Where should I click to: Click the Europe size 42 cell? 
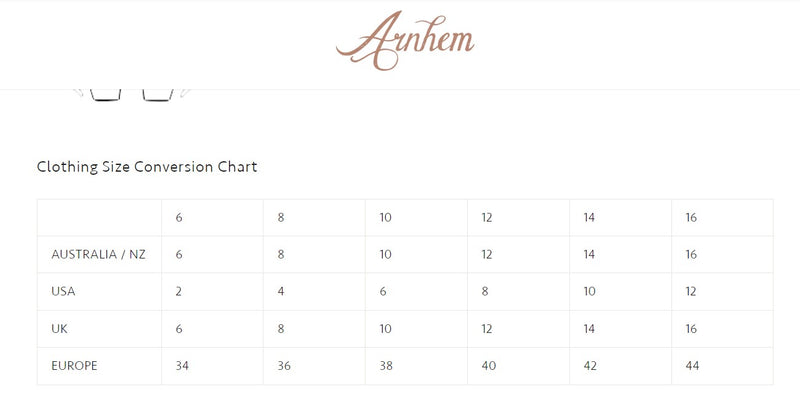click(591, 366)
